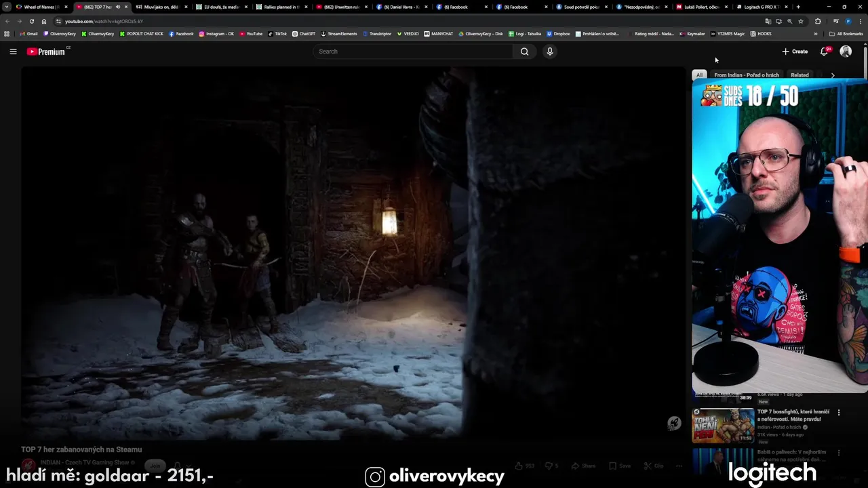Switch to Unwritten rules tab
This screenshot has width=868, height=488.
(x=340, y=7)
